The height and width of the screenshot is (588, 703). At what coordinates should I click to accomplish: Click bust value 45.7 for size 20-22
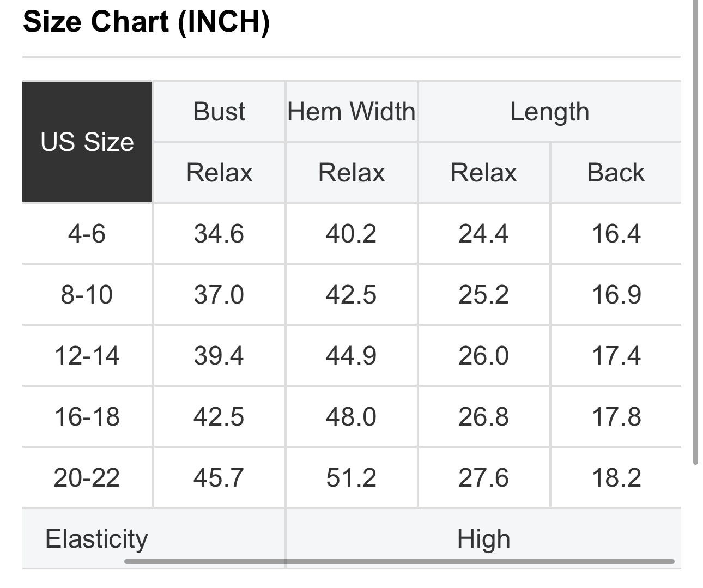pos(219,478)
